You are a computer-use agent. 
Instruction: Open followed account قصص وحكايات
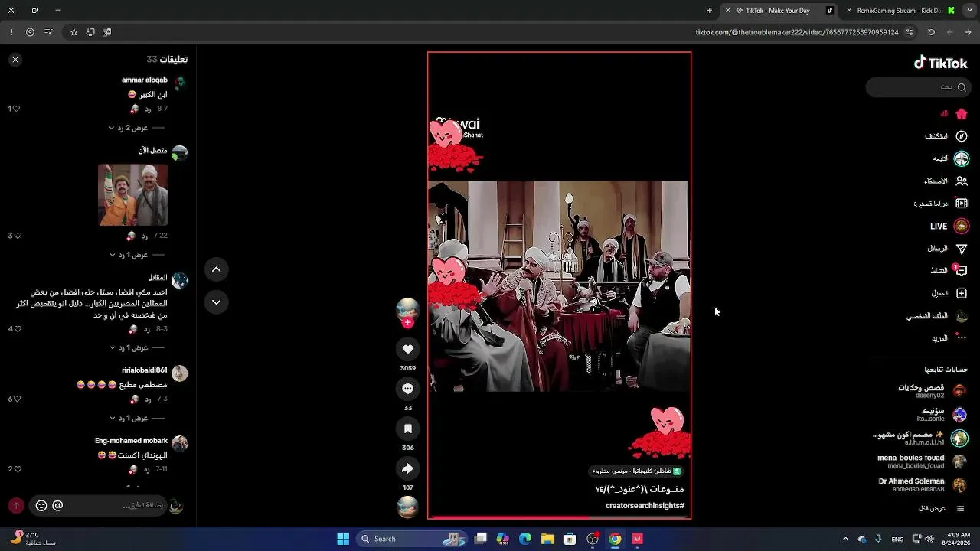pyautogui.click(x=933, y=391)
